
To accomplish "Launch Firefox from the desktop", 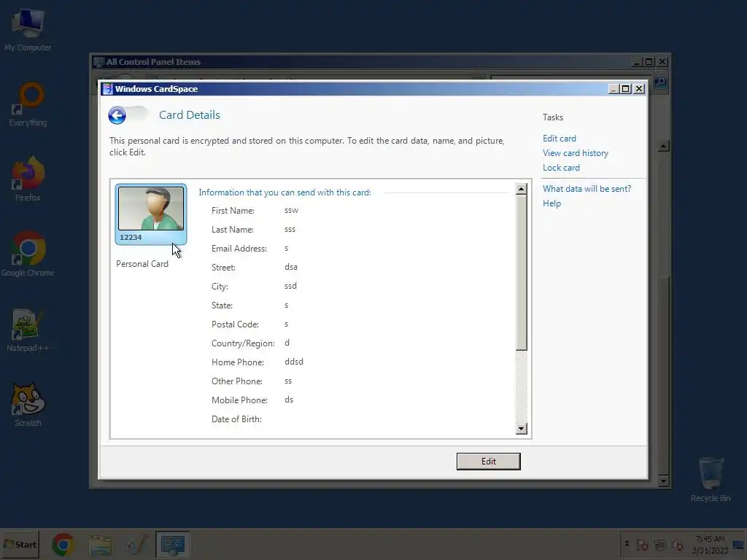I will point(28,179).
